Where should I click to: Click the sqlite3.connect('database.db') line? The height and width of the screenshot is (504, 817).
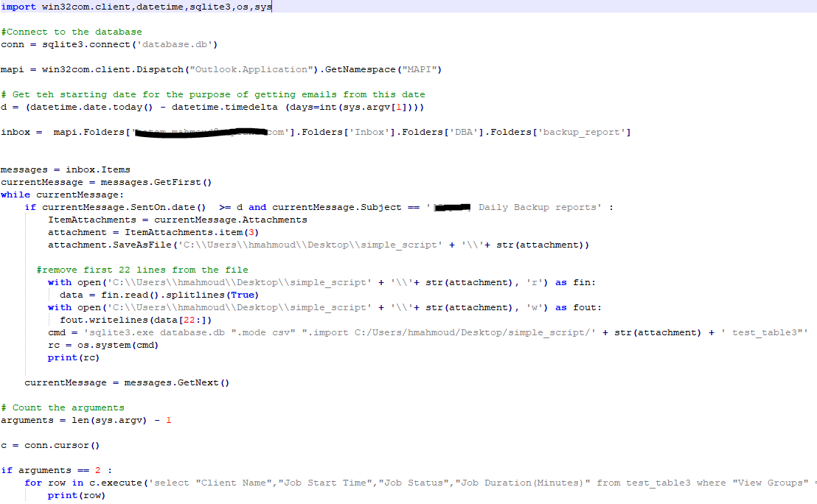click(x=109, y=44)
